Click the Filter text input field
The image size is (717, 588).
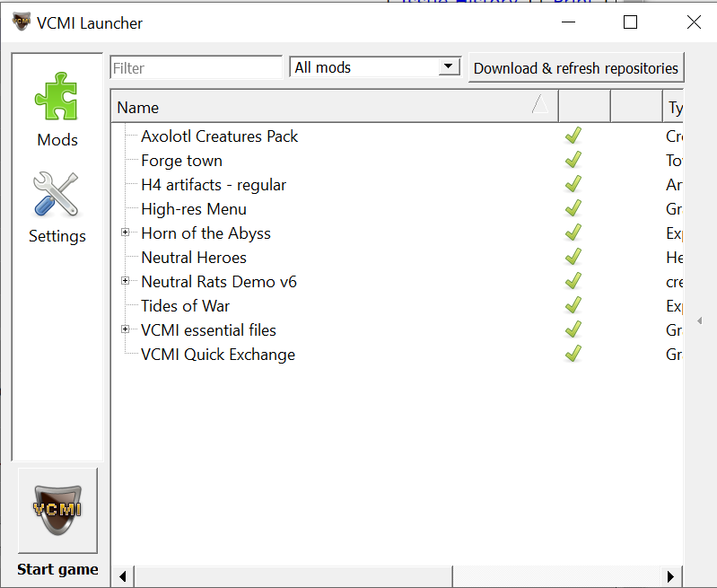pyautogui.click(x=196, y=68)
